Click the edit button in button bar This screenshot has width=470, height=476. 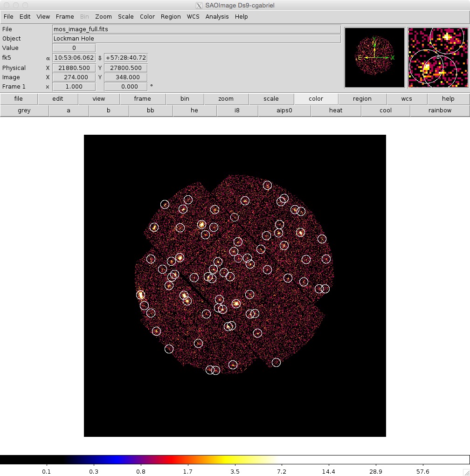58,99
